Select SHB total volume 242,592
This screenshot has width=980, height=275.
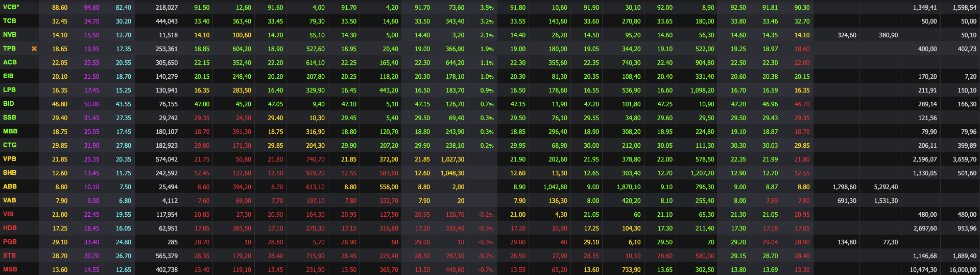pyautogui.click(x=166, y=173)
